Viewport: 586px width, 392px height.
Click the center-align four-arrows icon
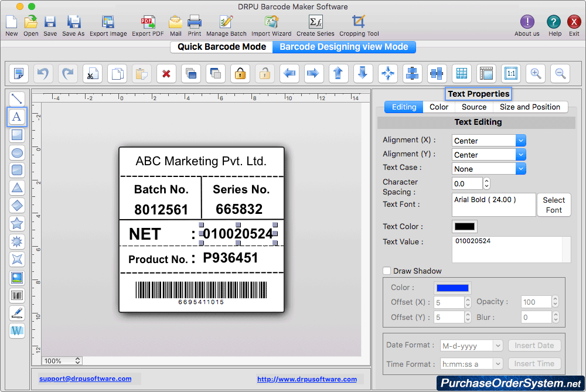pyautogui.click(x=387, y=73)
